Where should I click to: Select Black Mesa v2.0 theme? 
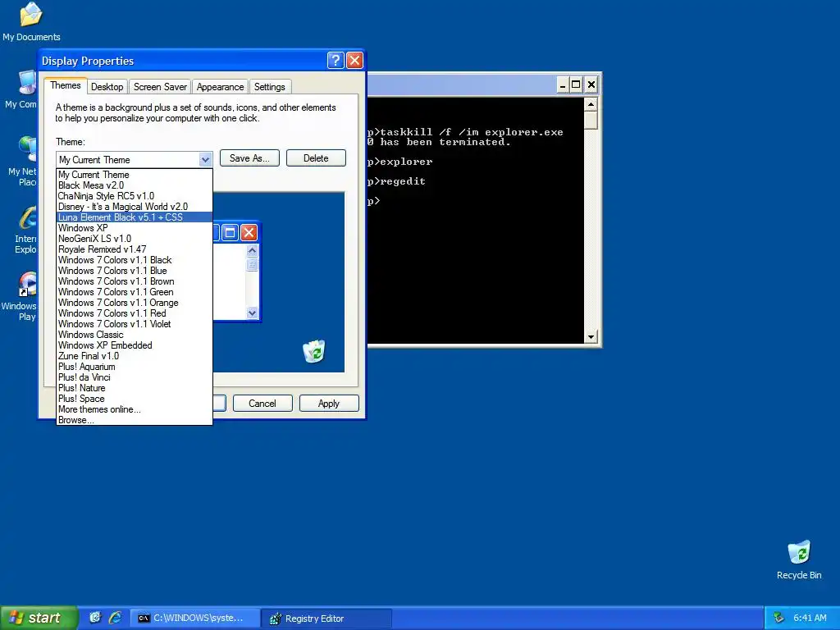pos(135,185)
